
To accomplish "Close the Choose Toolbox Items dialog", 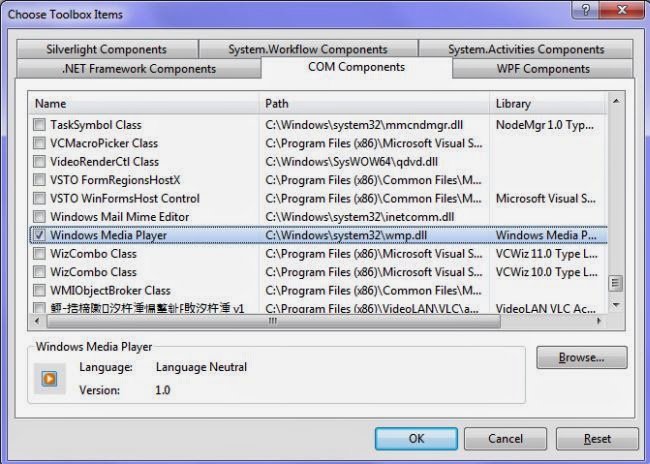I will tap(622, 10).
